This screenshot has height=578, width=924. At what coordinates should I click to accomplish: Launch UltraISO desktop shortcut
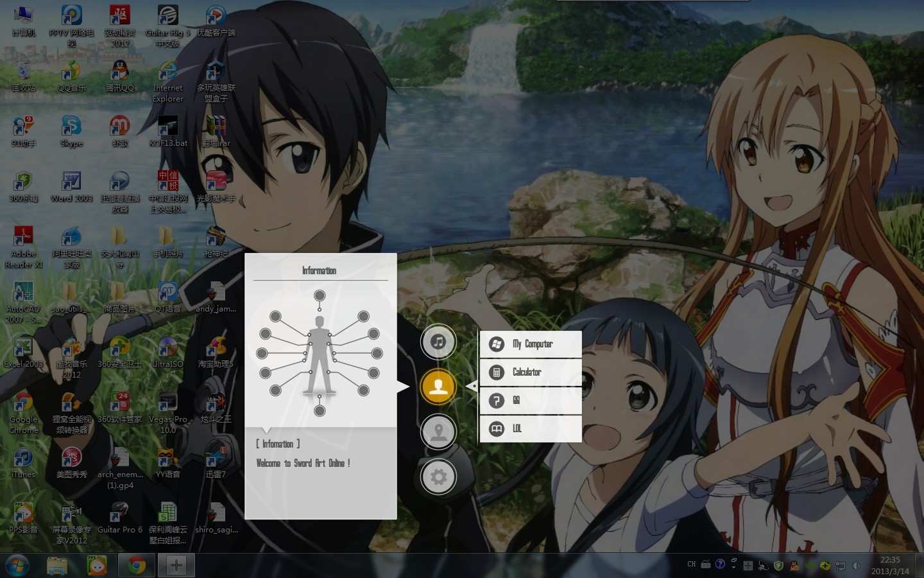tap(167, 353)
